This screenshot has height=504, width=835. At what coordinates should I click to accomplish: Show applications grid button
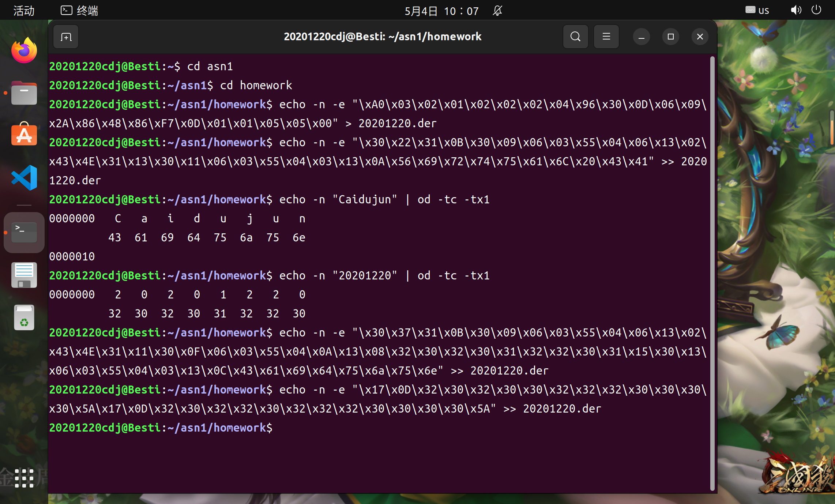24,478
